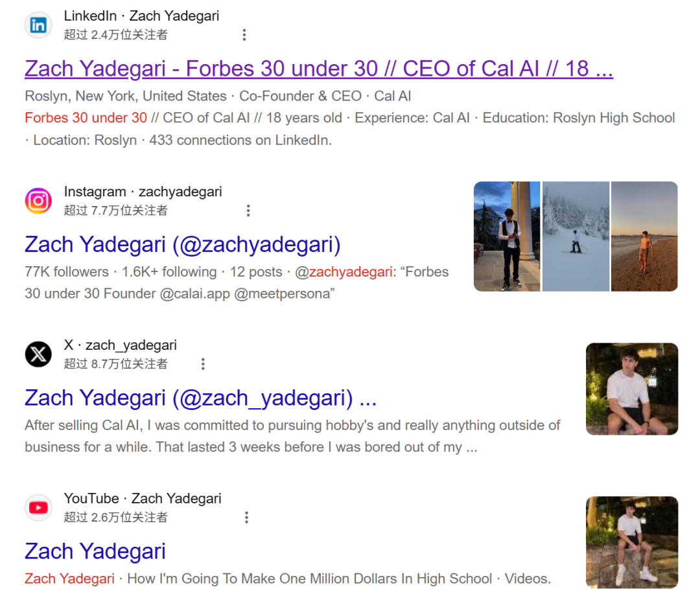The height and width of the screenshot is (596, 700).
Task: Click '77K followers' in Instagram snippet
Action: coord(67,271)
